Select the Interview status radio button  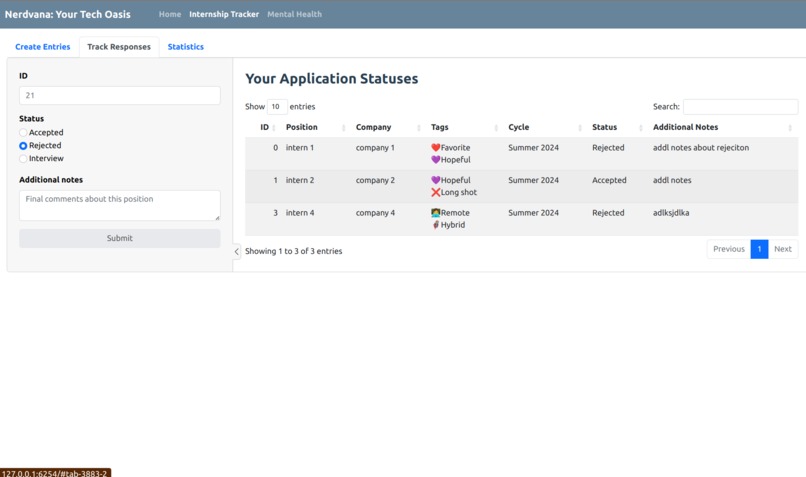point(23,159)
